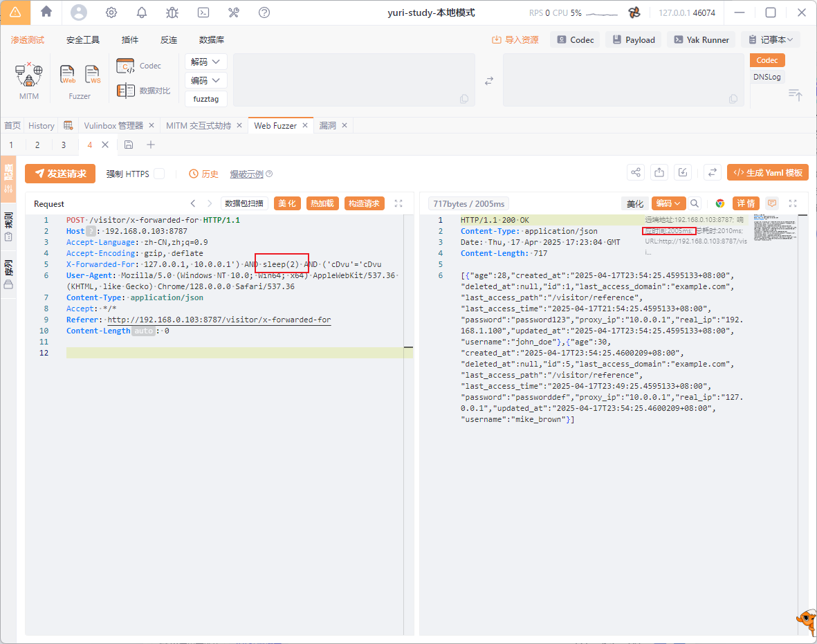Click the response minimap thumbnail
The height and width of the screenshot is (644, 817).
[767, 228]
